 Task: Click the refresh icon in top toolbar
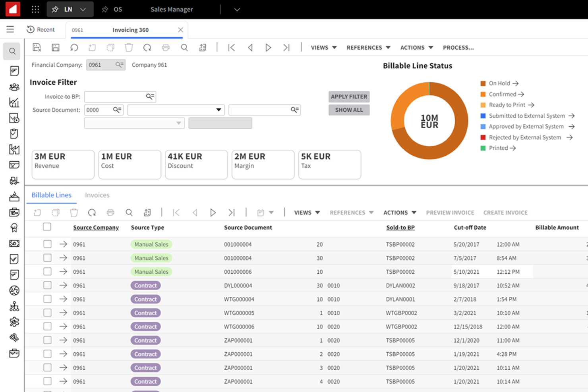pyautogui.click(x=147, y=48)
